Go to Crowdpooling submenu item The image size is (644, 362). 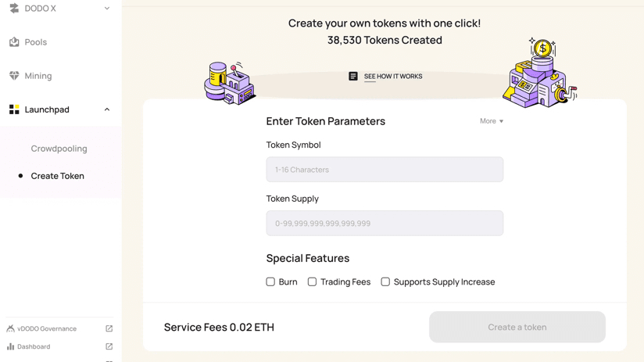59,149
